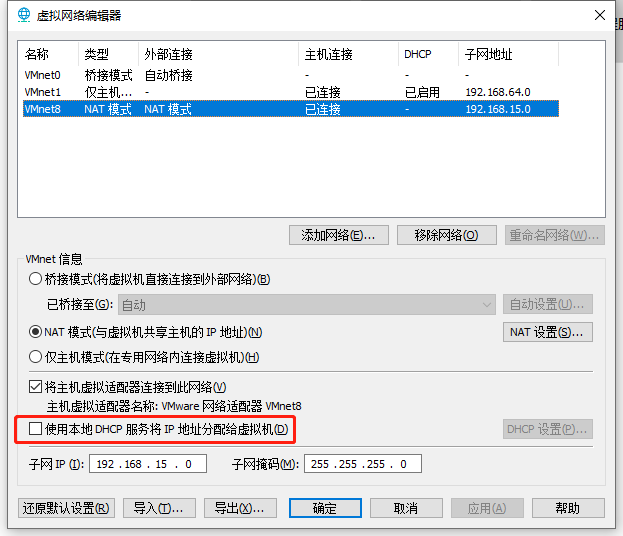This screenshot has width=623, height=536.
Task: Select VMnet8 row in network list
Action: [291, 109]
